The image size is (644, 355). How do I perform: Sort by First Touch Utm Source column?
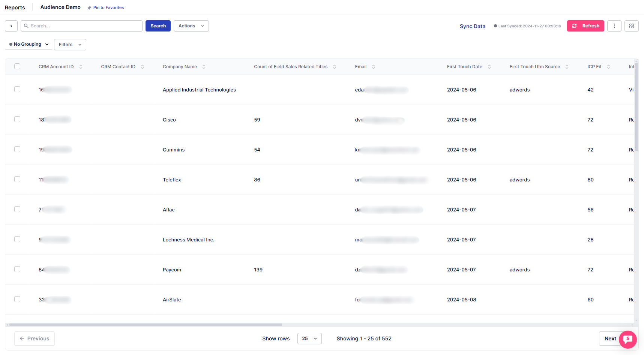567,67
